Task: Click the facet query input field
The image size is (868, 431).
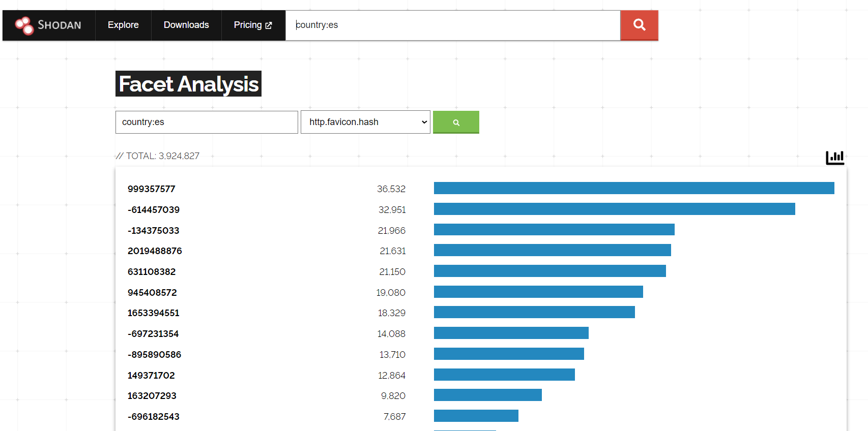Action: [207, 122]
